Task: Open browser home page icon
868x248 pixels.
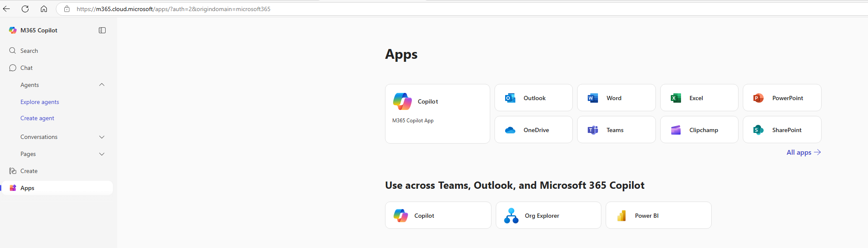Action: pyautogui.click(x=44, y=9)
